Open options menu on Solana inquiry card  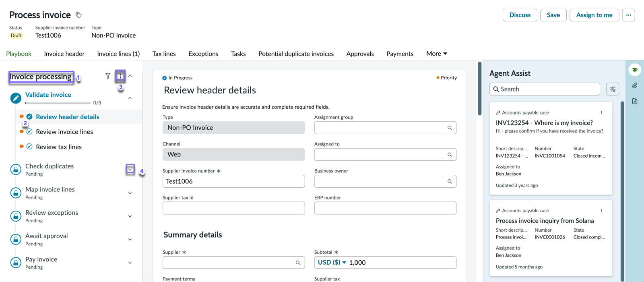tap(601, 211)
